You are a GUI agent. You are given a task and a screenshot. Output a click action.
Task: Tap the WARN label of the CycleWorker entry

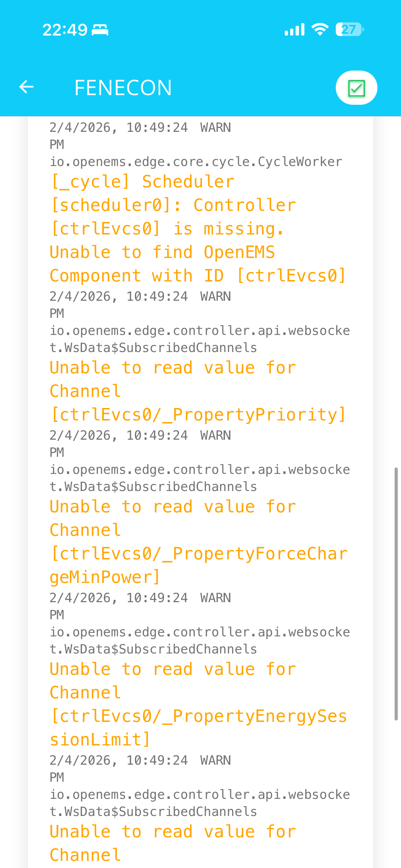pyautogui.click(x=216, y=128)
